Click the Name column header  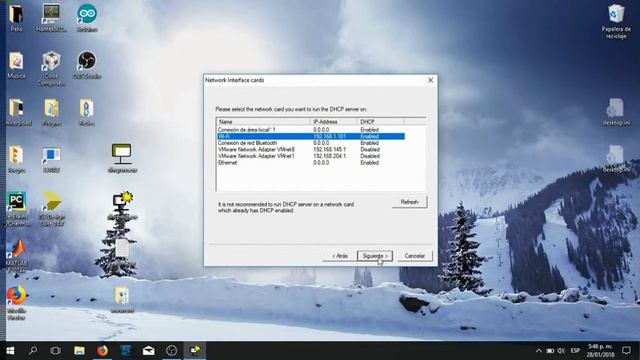(x=263, y=122)
